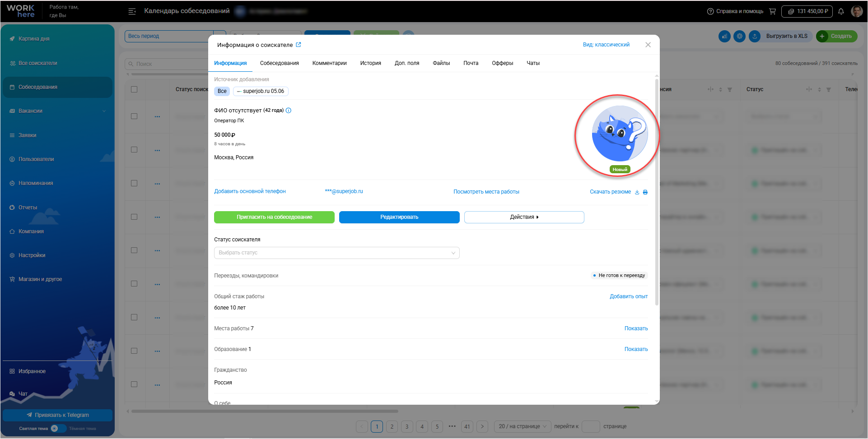Open second row three-dots actions menu

157,150
